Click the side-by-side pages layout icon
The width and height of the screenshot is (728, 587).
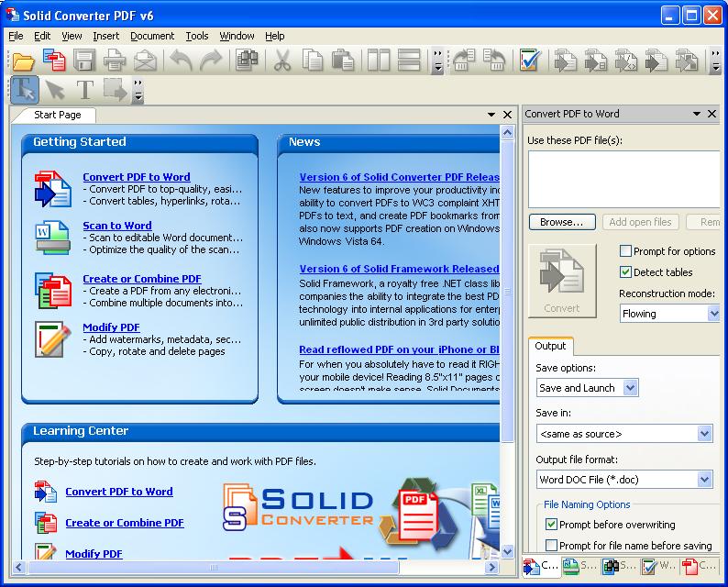(x=379, y=61)
